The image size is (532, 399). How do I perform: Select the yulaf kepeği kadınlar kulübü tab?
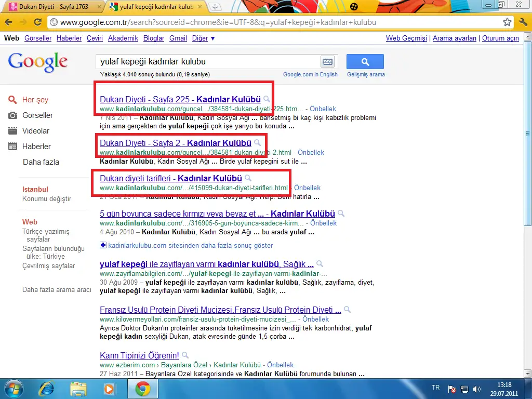point(156,6)
